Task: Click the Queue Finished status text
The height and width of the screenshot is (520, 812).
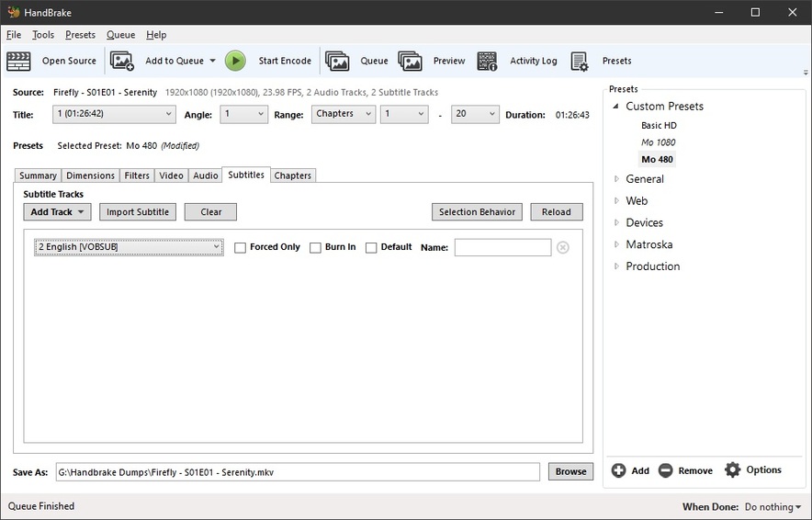Action: coord(41,506)
